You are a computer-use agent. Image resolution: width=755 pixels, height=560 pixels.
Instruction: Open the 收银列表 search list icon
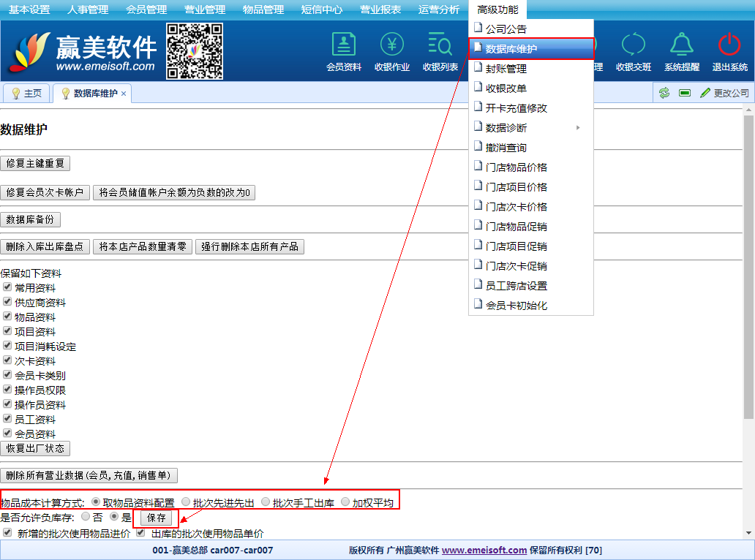coord(440,45)
